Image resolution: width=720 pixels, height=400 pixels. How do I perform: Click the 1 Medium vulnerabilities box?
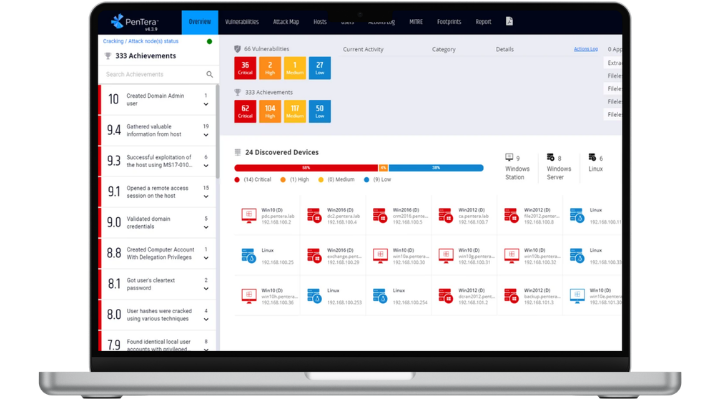[295, 68]
